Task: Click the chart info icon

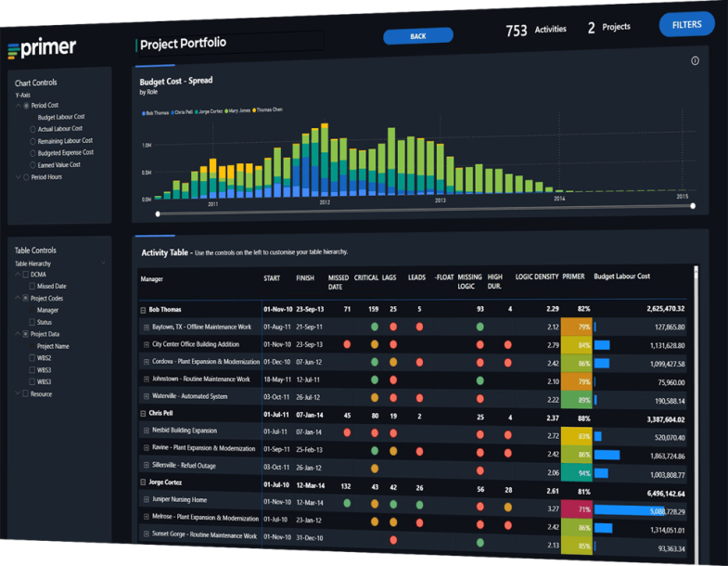Action: [695, 61]
